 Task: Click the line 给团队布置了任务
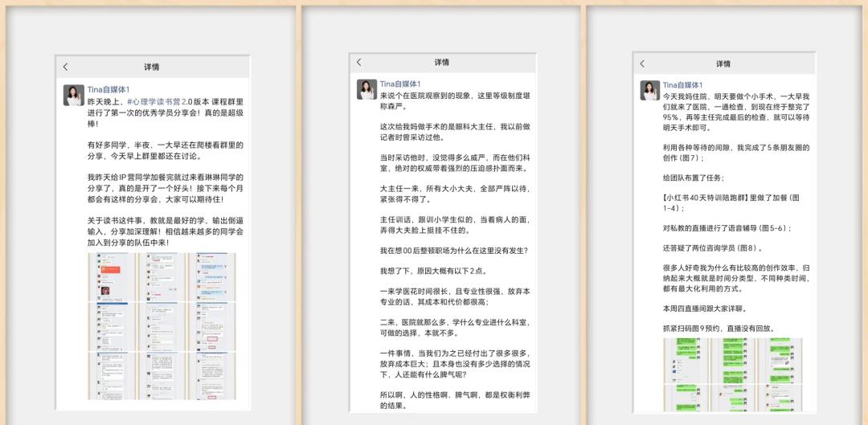(x=693, y=178)
